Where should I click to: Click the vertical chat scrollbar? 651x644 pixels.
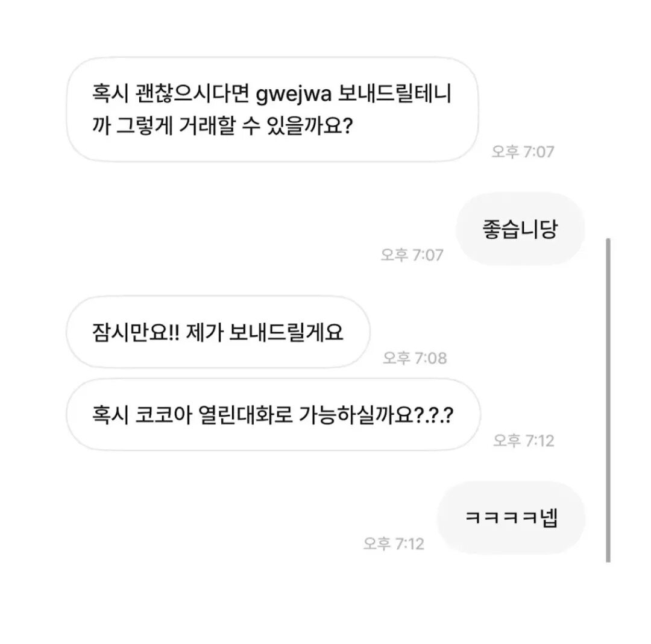[608, 400]
